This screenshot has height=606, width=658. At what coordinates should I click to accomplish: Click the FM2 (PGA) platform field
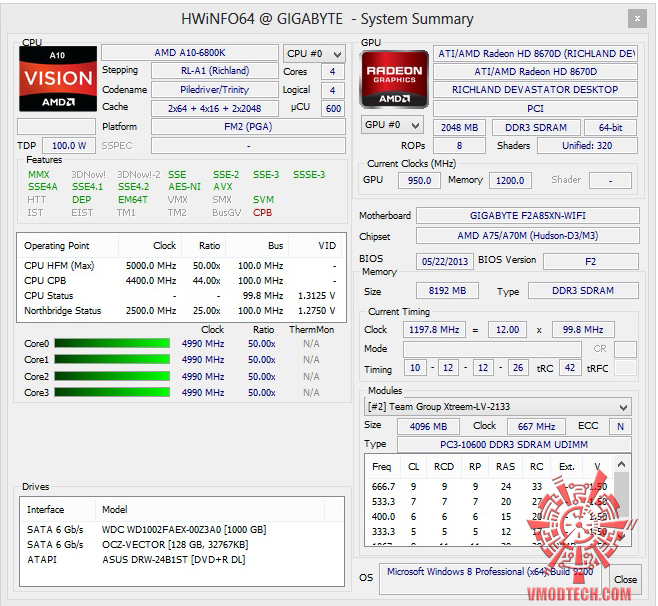tap(248, 127)
